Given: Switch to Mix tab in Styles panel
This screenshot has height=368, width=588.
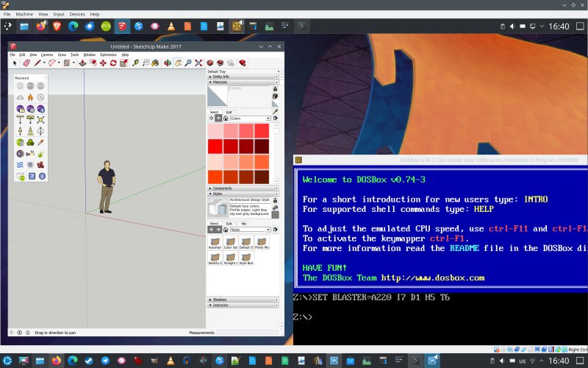Looking at the screenshot, I should coord(244,224).
